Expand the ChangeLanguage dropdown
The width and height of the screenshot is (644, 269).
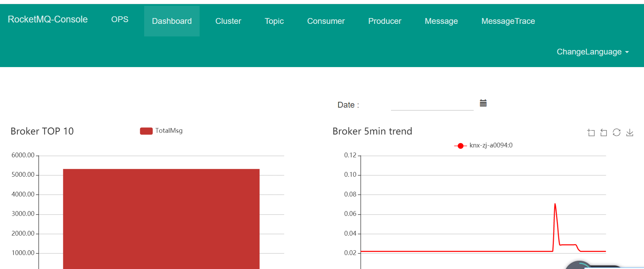pos(592,52)
